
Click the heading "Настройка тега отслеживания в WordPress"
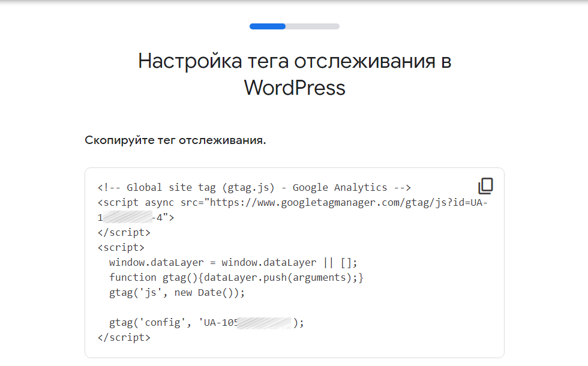295,74
